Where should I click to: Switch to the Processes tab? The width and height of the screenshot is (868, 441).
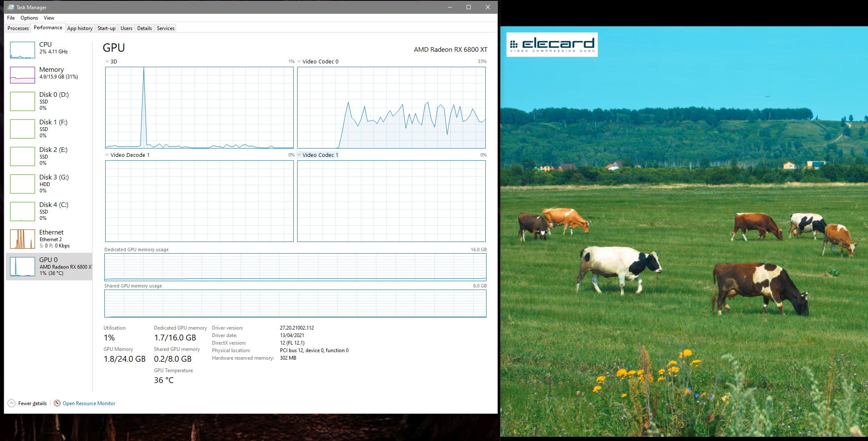pos(18,28)
